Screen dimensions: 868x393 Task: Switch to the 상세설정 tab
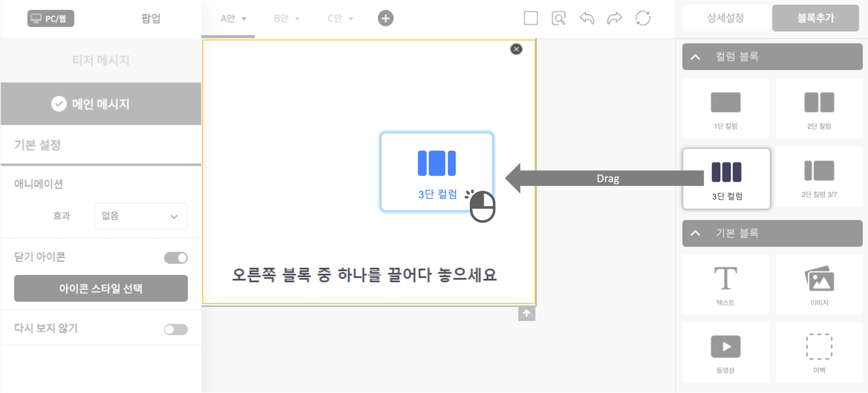725,18
